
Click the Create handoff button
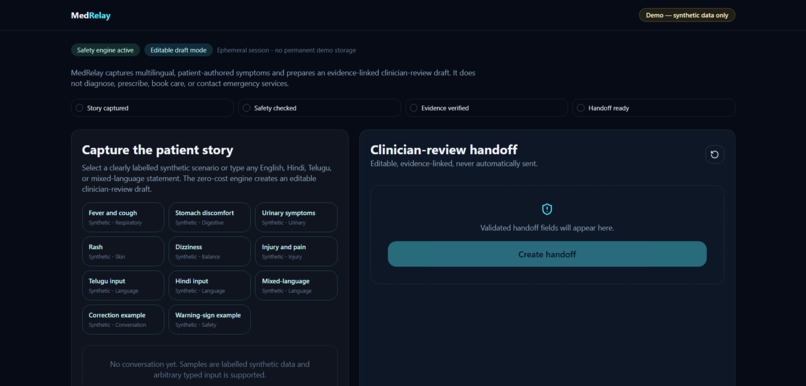(x=547, y=254)
